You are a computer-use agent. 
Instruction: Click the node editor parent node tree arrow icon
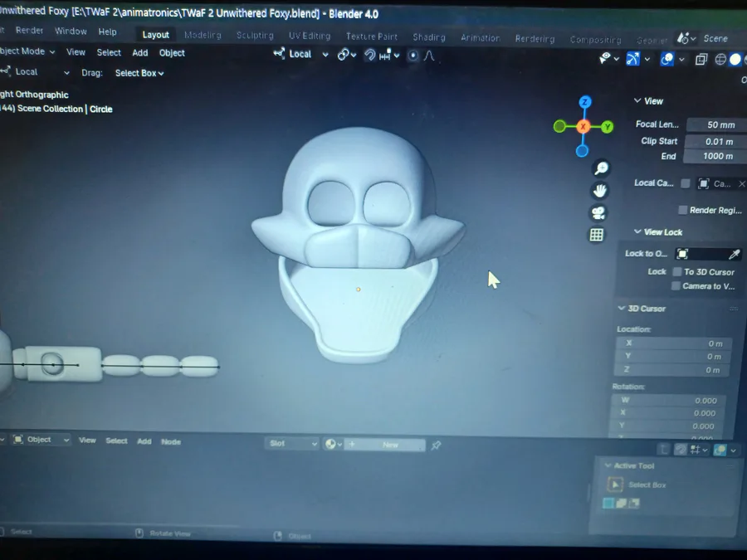663,449
